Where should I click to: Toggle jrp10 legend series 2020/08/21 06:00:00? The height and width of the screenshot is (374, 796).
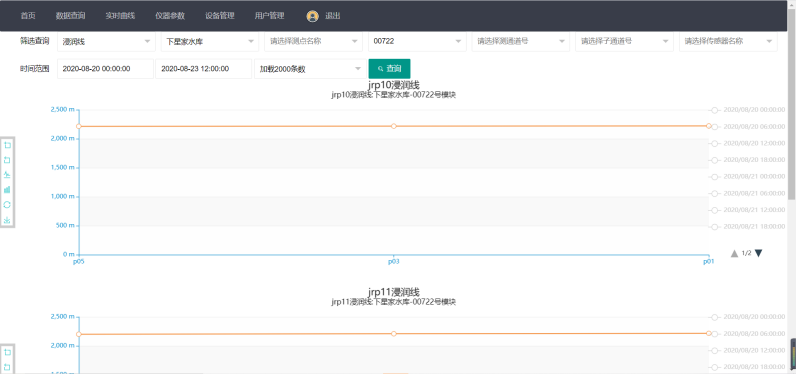click(747, 193)
